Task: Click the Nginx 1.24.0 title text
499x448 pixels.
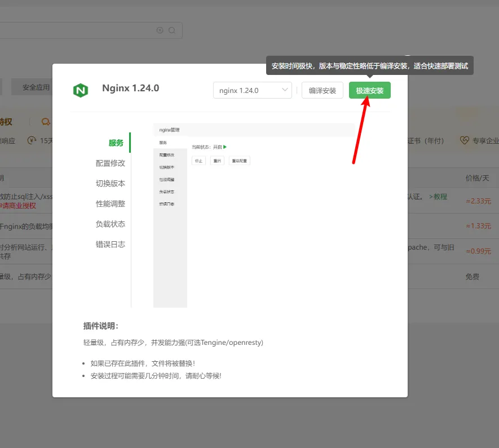Action: coord(130,88)
